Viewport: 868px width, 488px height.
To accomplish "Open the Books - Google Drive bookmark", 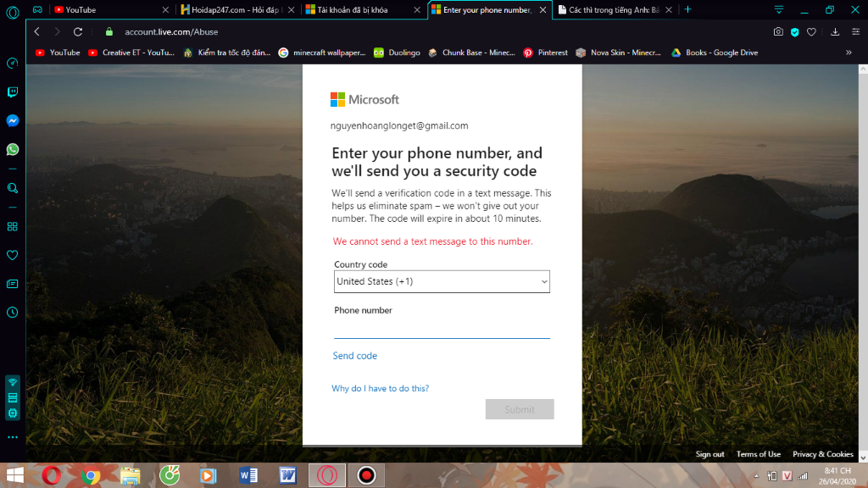I will pos(715,53).
